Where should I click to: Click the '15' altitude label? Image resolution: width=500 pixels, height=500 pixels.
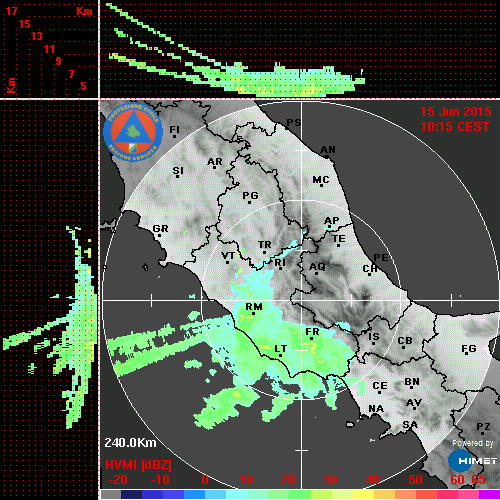point(24,24)
